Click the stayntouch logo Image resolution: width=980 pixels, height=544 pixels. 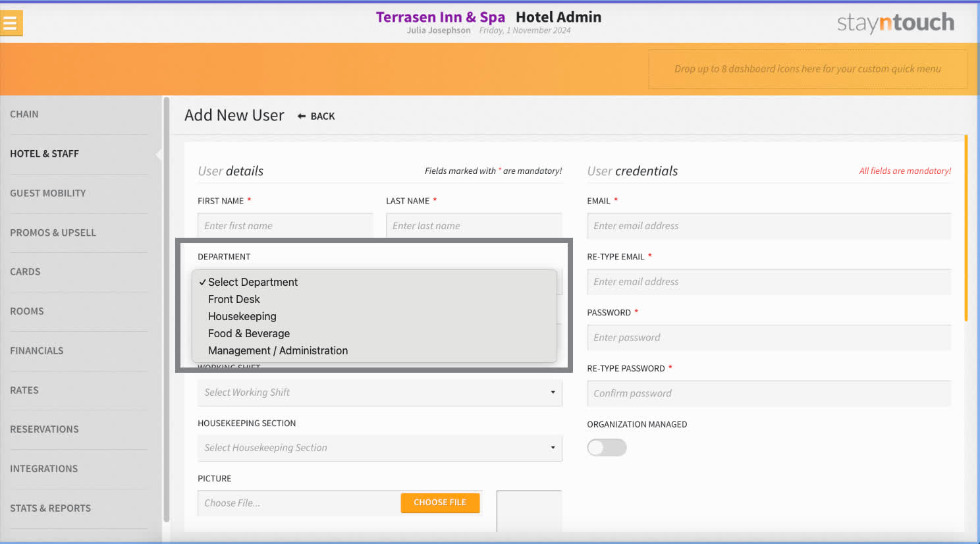click(x=895, y=22)
